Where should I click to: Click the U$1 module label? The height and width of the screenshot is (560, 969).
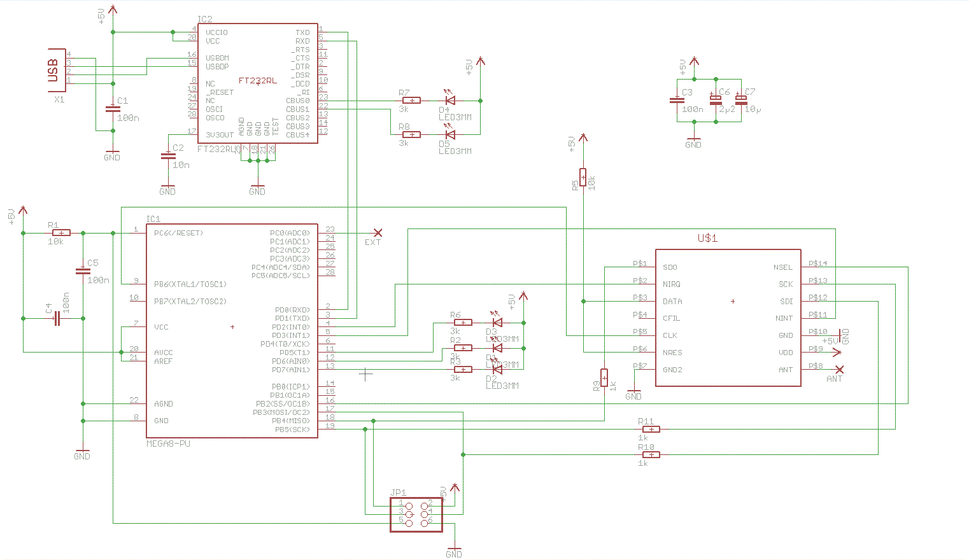(x=707, y=238)
